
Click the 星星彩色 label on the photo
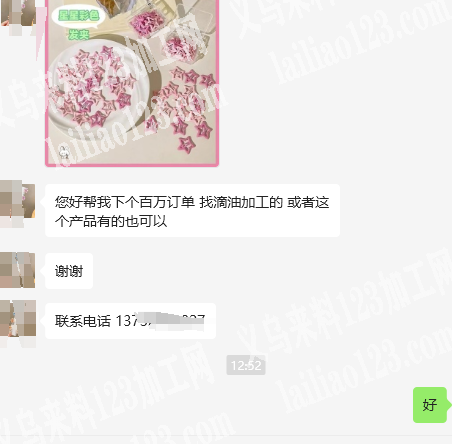click(x=79, y=15)
